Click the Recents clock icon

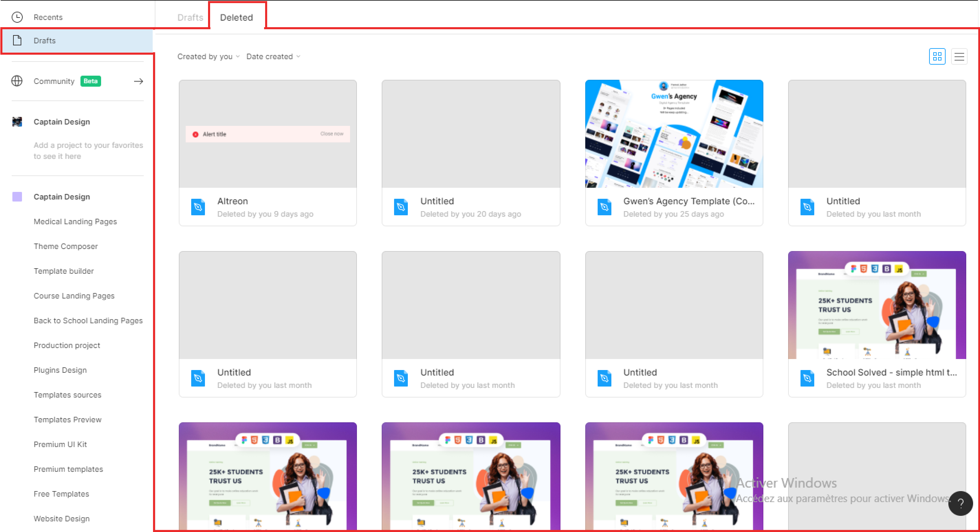[x=17, y=17]
